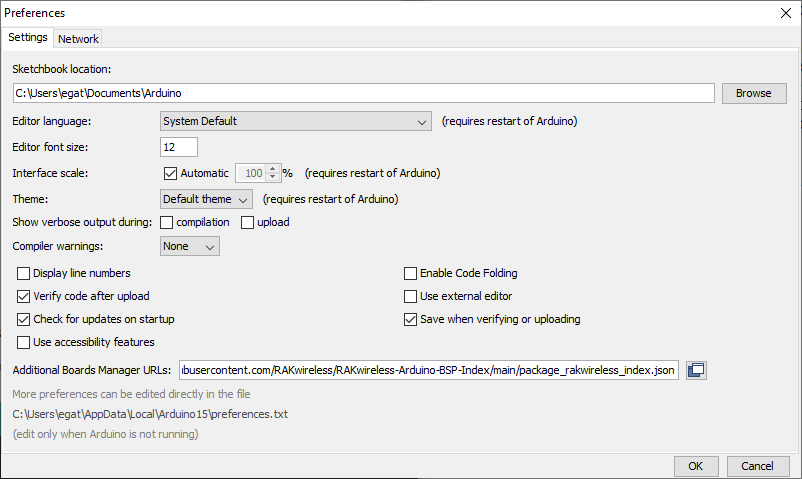Click the 'Sketchbook location:' label
This screenshot has height=479, width=802.
point(62,69)
